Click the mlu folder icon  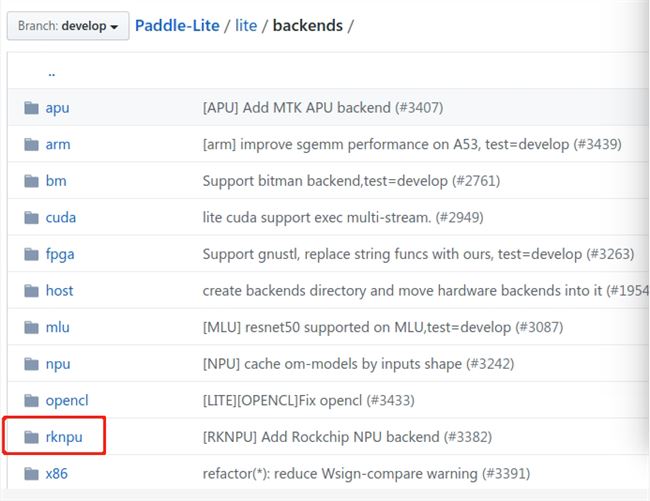[x=32, y=327]
